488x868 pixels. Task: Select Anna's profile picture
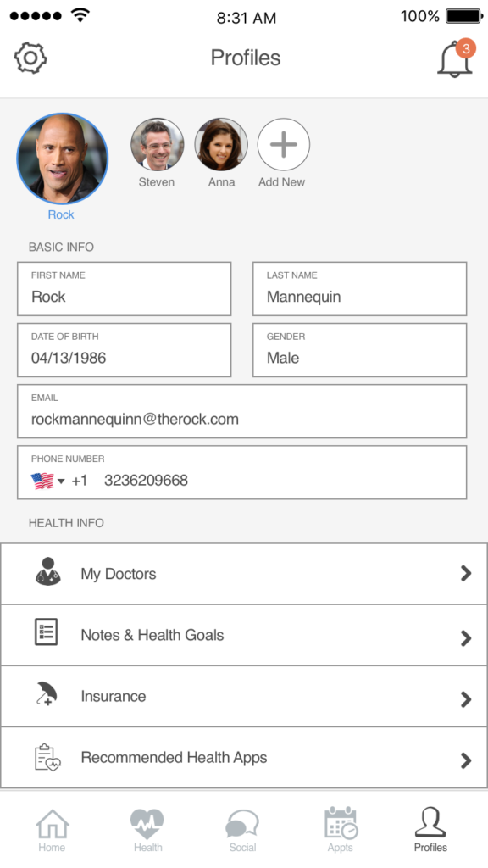click(x=221, y=144)
